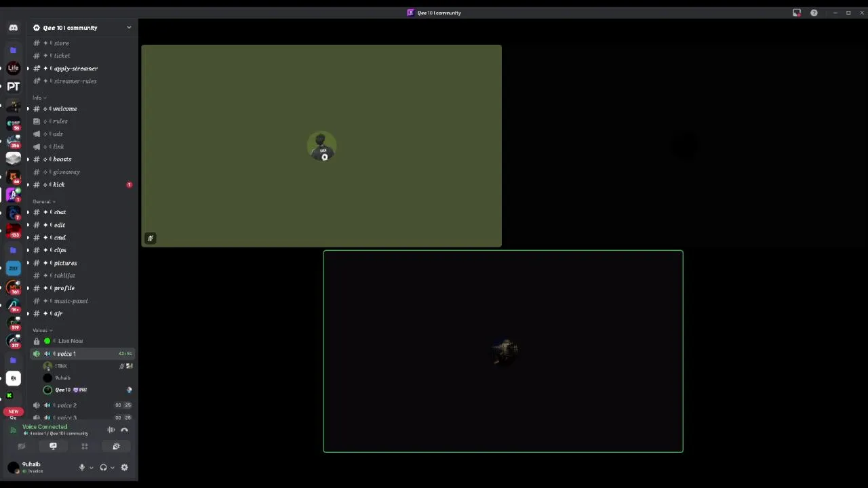The width and height of the screenshot is (868, 488).
Task: Open User Settings gear icon
Action: click(x=124, y=468)
